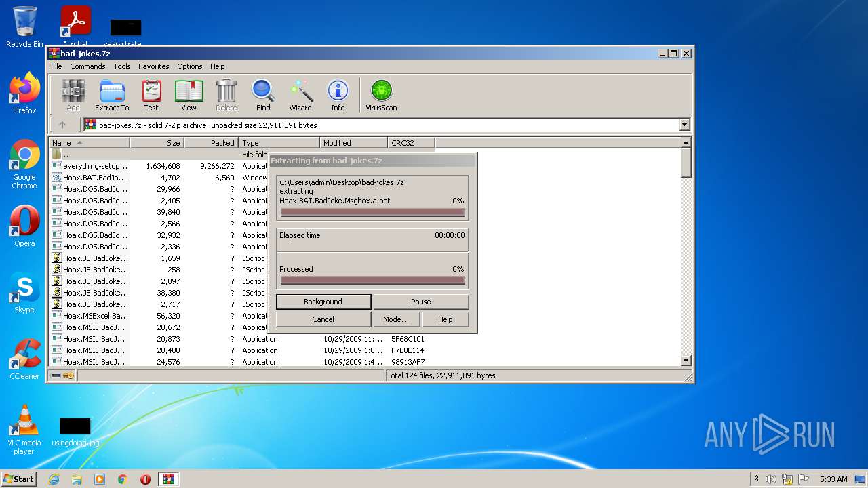The height and width of the screenshot is (488, 868).
Task: Expand the archive path dropdown
Action: (x=684, y=125)
